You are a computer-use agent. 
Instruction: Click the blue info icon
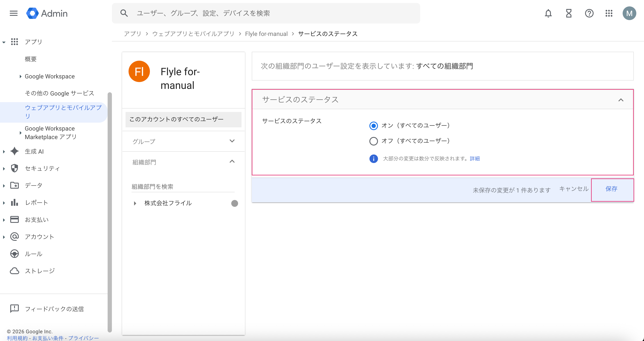[373, 159]
